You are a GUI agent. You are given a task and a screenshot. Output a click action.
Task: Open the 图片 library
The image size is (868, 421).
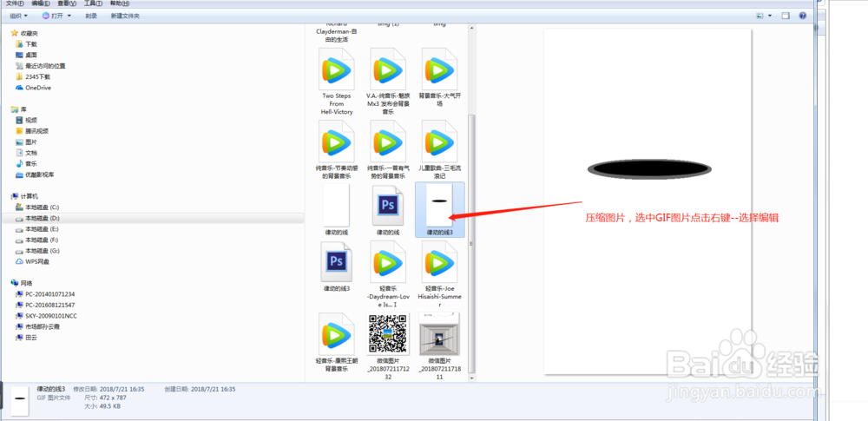tap(27, 141)
